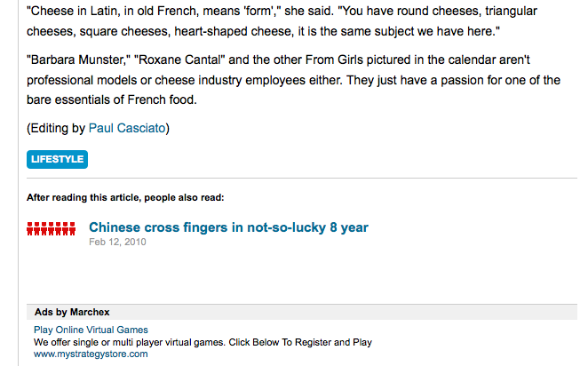The width and height of the screenshot is (588, 366).
Task: Click 'Click Below To Register and Play' text
Action: point(301,342)
